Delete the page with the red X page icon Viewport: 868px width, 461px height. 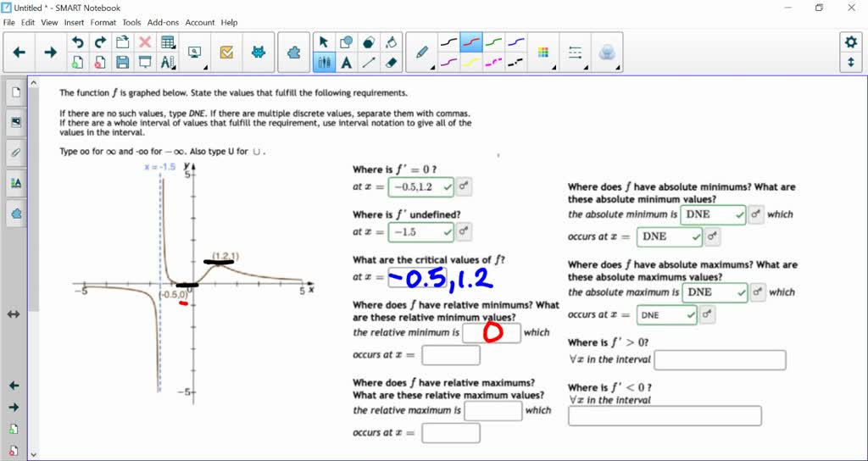pos(100,63)
